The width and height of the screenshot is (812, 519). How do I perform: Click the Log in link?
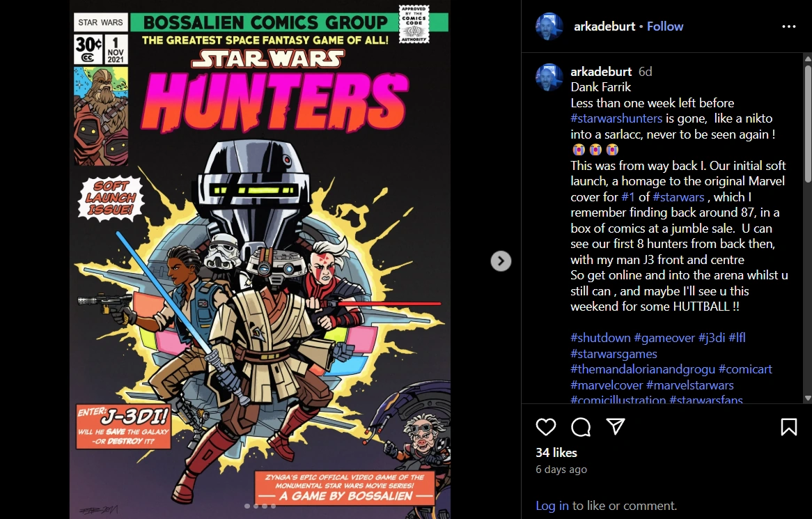552,506
